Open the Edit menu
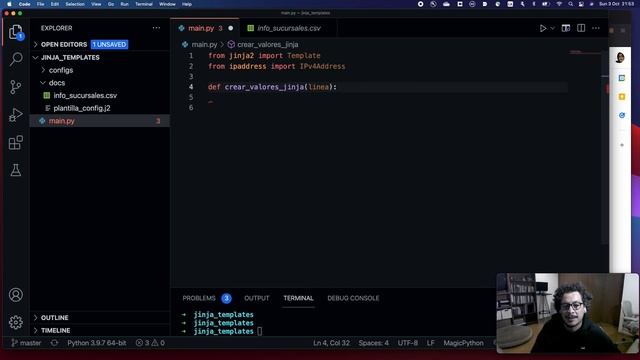 coord(55,4)
